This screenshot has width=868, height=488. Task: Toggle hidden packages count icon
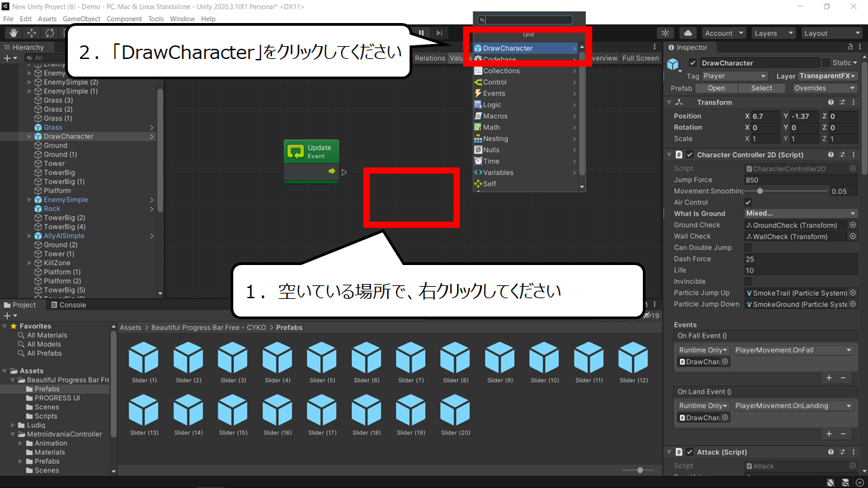pyautogui.click(x=651, y=315)
